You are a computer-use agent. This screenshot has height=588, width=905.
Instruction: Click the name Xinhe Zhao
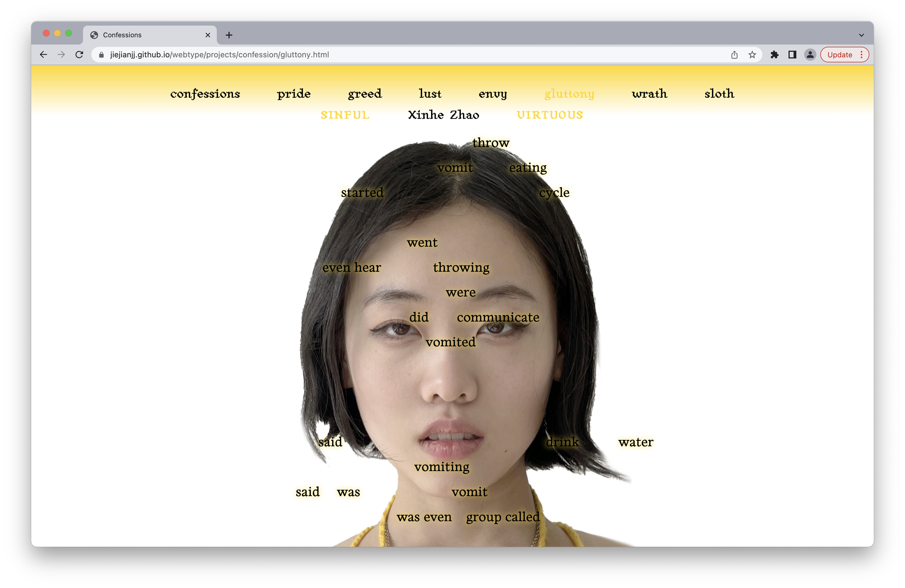[443, 115]
